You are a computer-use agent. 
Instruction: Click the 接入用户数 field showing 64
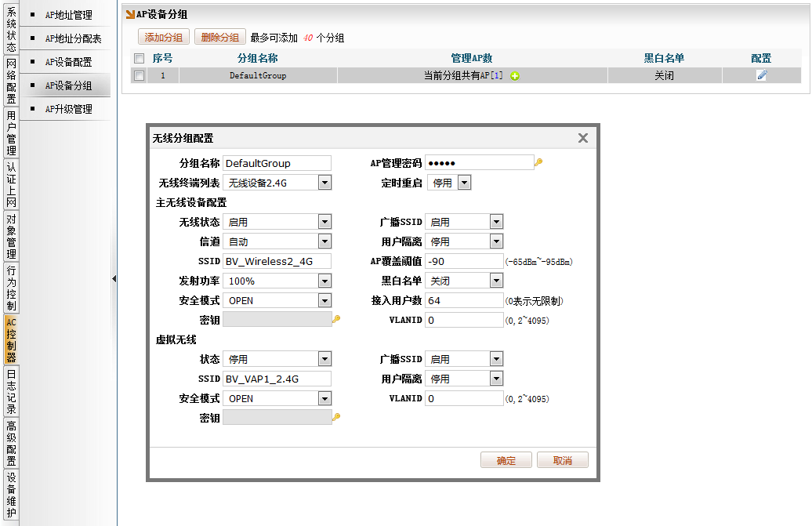(x=465, y=301)
